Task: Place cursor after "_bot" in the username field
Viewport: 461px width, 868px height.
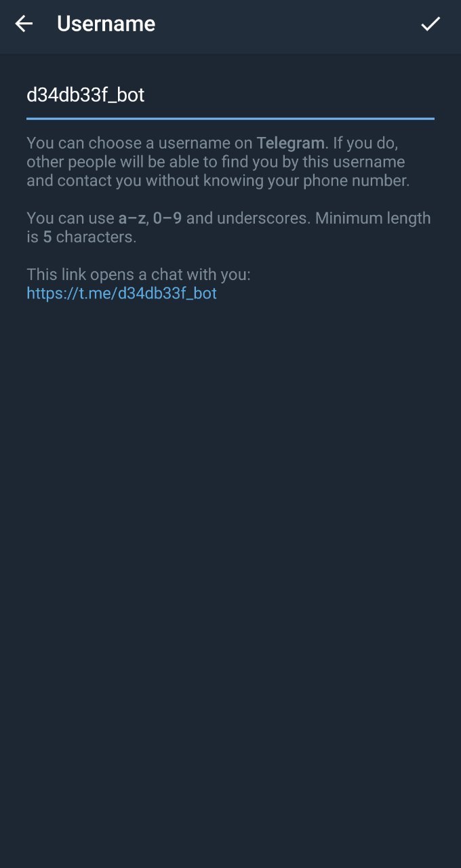Action: point(146,95)
